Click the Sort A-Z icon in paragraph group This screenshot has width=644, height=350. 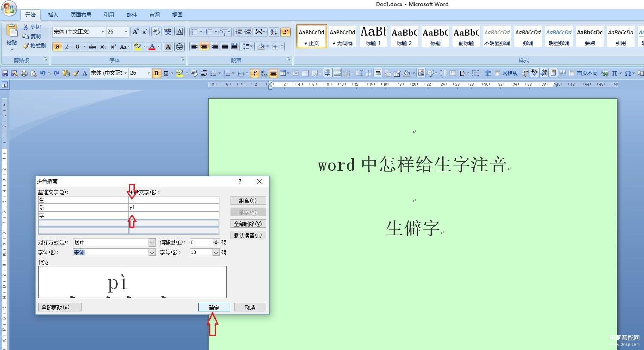tap(273, 32)
